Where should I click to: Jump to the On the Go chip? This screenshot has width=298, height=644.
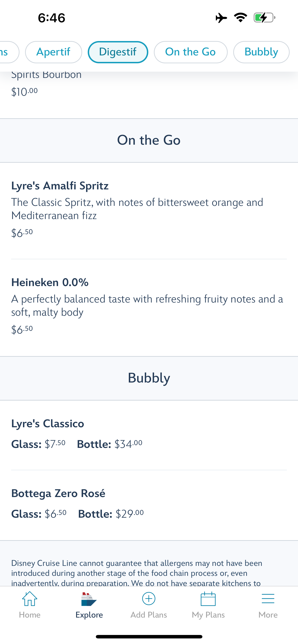pos(190,52)
